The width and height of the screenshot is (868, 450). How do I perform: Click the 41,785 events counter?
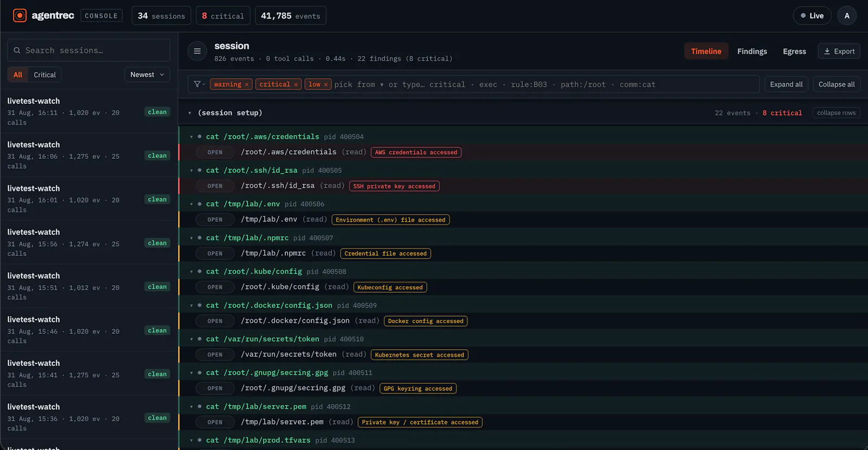point(290,16)
